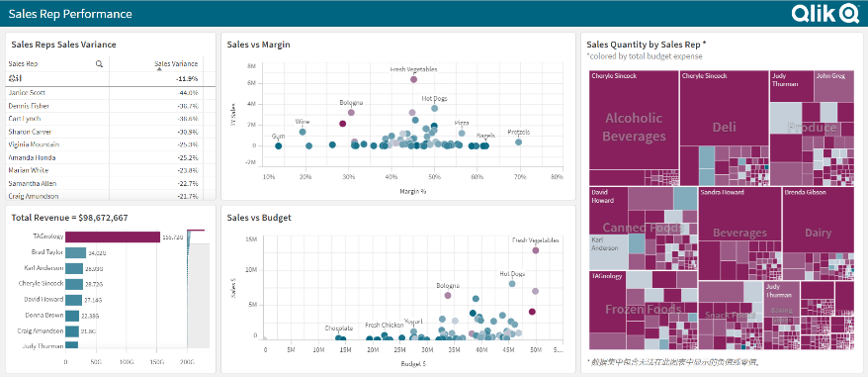Select the Produce treemap section

click(x=812, y=128)
